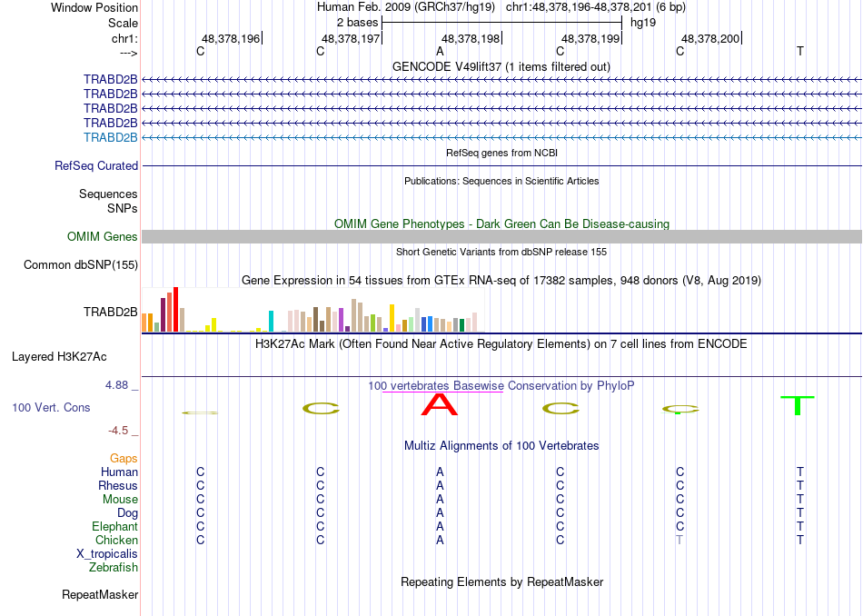The width and height of the screenshot is (863, 616).
Task: Click the Sequences track label
Action: click(108, 194)
